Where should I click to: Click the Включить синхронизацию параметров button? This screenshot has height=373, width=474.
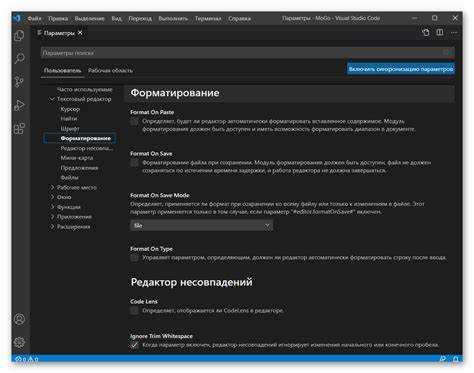pos(401,69)
